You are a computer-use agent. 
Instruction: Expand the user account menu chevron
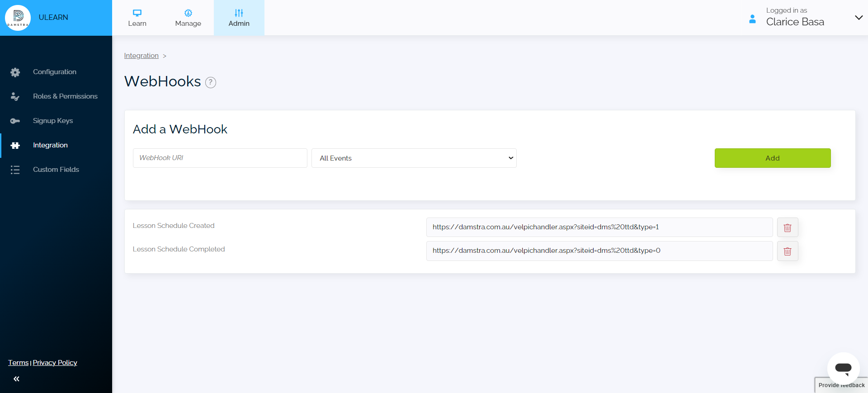pyautogui.click(x=859, y=18)
